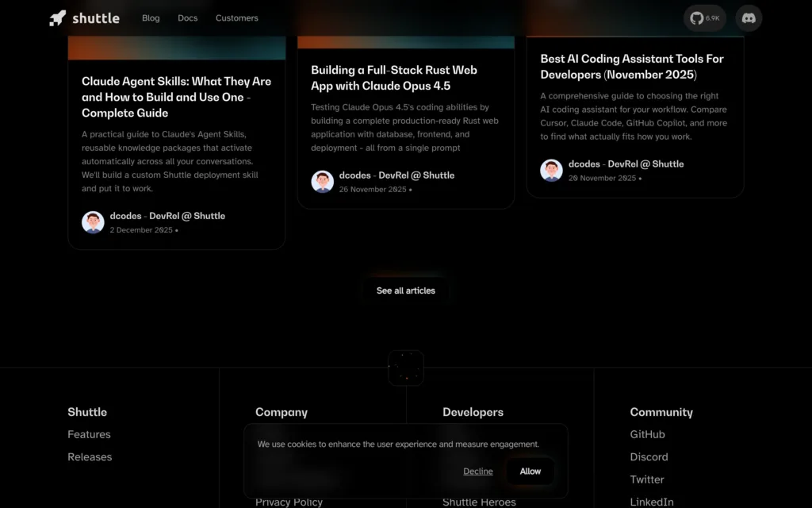This screenshot has width=812, height=508.
Task: Open the GitHub 6.9K stars button
Action: 704,18
